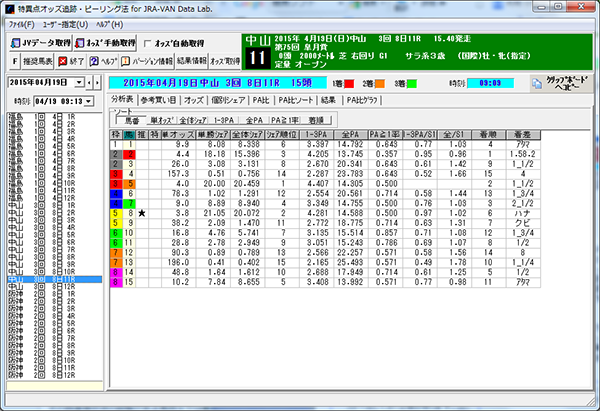Switch to 参考買い目 tab
Viewport: 600px width, 411px height.
pos(158,100)
